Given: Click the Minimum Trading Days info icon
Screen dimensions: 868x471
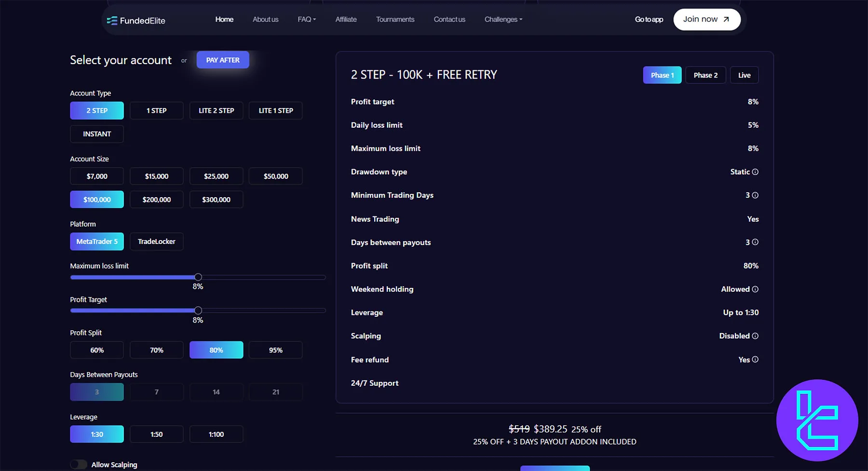Looking at the screenshot, I should [755, 195].
